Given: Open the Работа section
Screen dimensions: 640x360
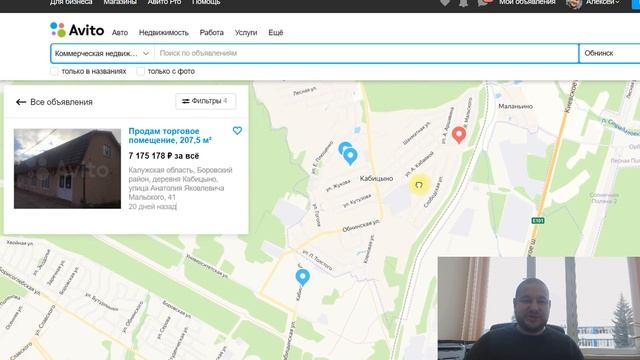Looking at the screenshot, I should tap(211, 33).
